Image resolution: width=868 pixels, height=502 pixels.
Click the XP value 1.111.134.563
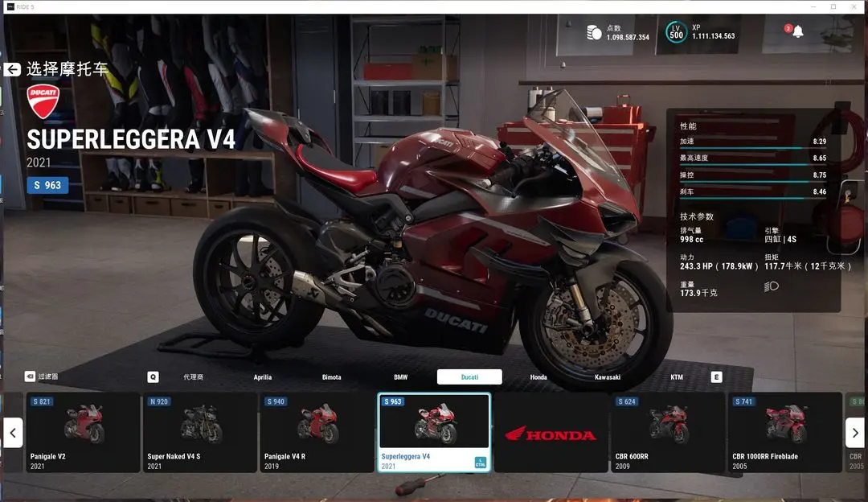coord(714,36)
